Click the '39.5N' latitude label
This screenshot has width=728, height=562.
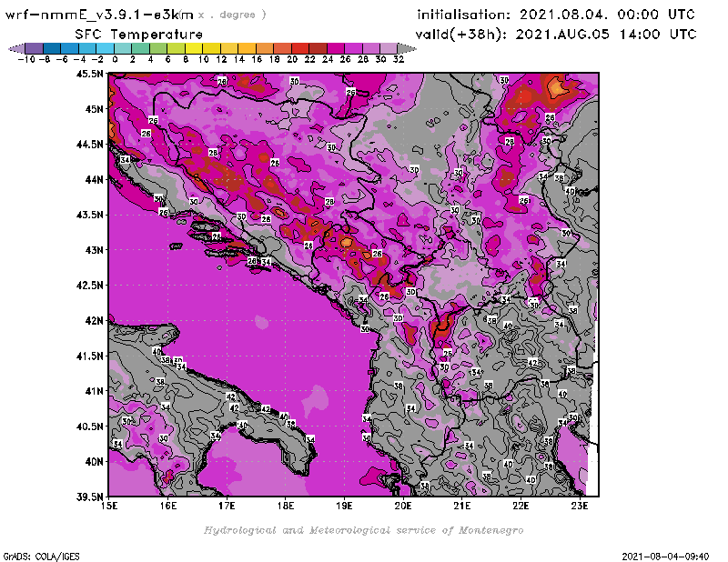[x=89, y=497]
